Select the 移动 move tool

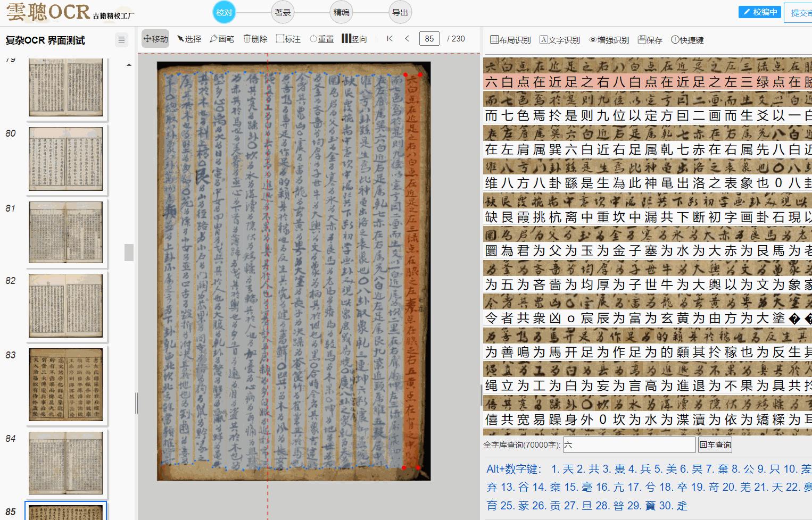(x=155, y=39)
